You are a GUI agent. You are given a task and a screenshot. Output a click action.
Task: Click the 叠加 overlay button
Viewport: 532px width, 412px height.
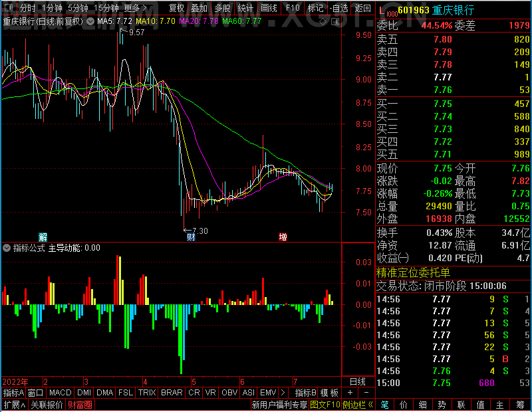(199, 8)
